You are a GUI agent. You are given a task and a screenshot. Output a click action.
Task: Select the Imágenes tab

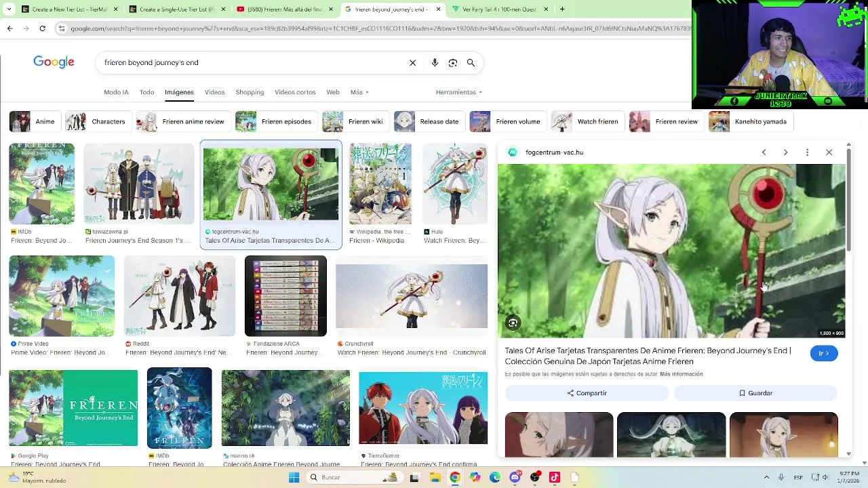[x=179, y=92]
